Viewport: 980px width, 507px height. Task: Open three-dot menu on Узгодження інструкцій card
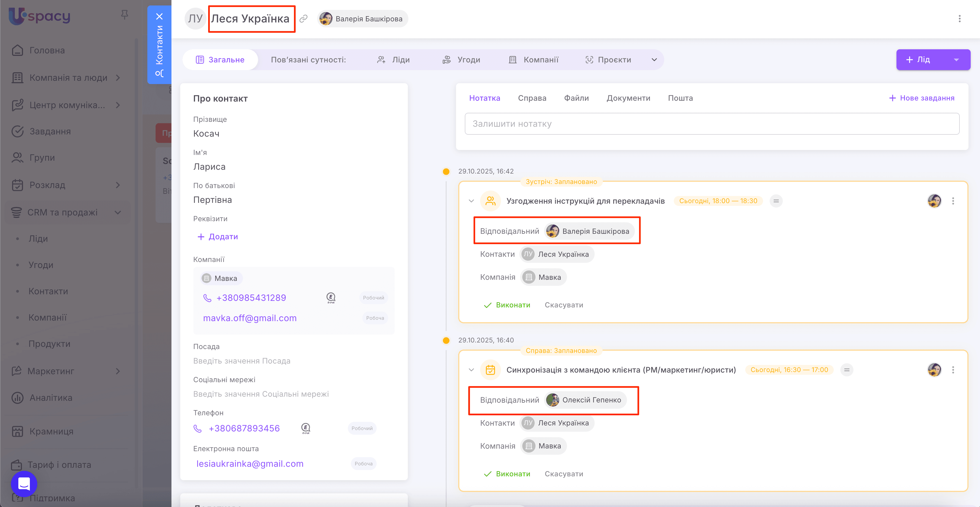click(x=953, y=201)
